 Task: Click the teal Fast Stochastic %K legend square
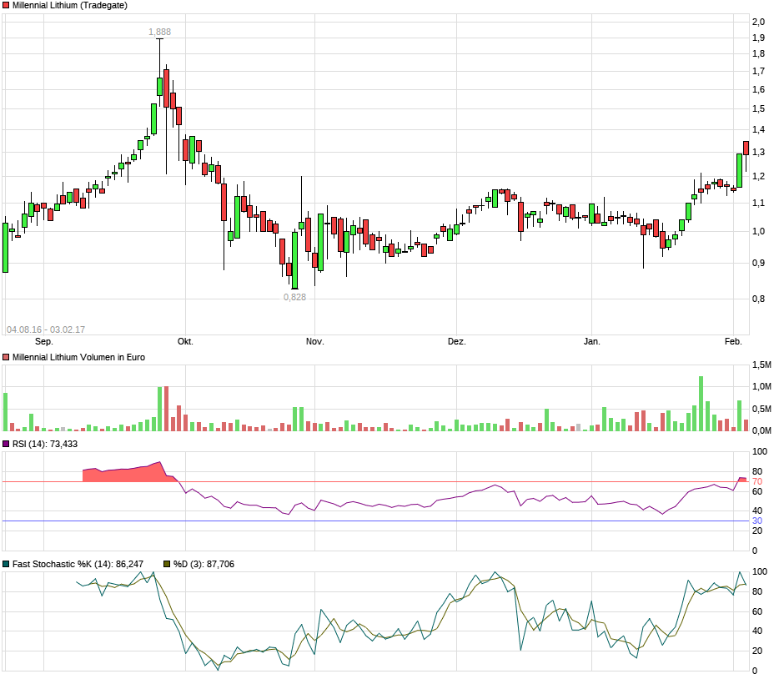pyautogui.click(x=7, y=565)
